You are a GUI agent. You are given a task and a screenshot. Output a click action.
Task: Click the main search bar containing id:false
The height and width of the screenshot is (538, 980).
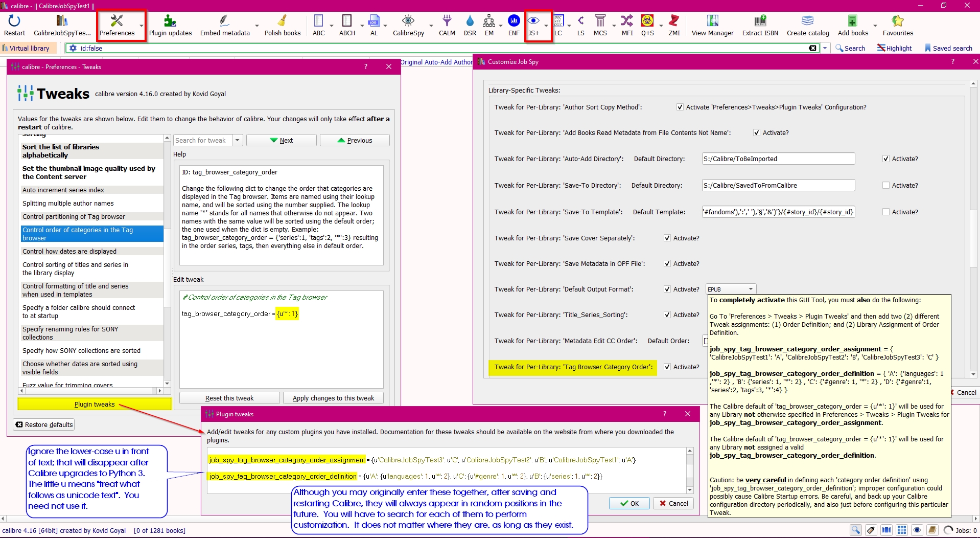point(442,48)
